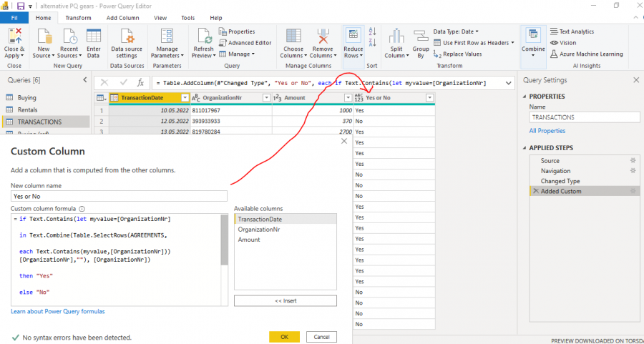Open TransactionDate column filter dropdown
The image size is (644, 344).
(185, 98)
